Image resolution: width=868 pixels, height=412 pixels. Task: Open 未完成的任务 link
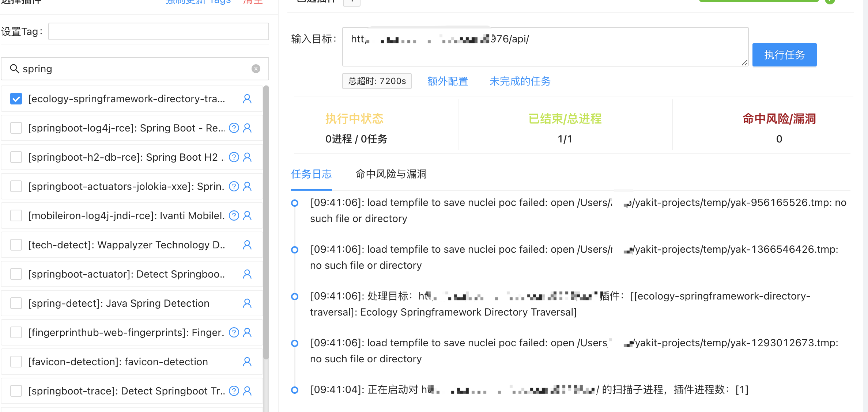(520, 81)
